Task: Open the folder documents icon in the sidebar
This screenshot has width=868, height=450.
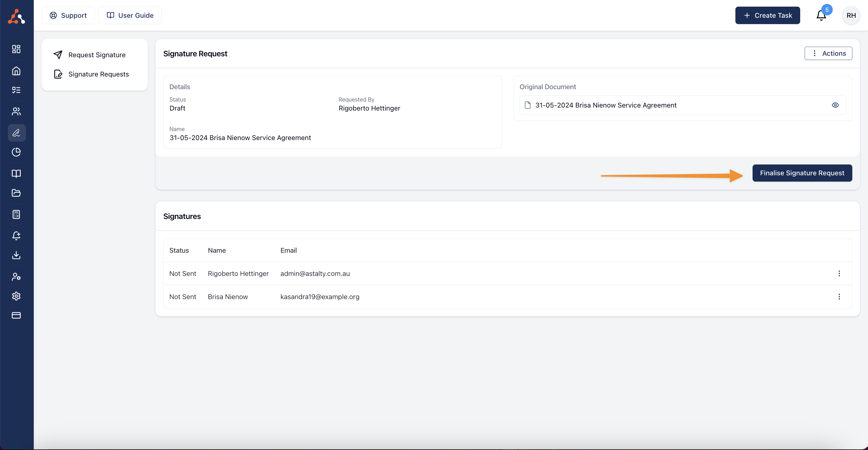Action: click(x=16, y=193)
